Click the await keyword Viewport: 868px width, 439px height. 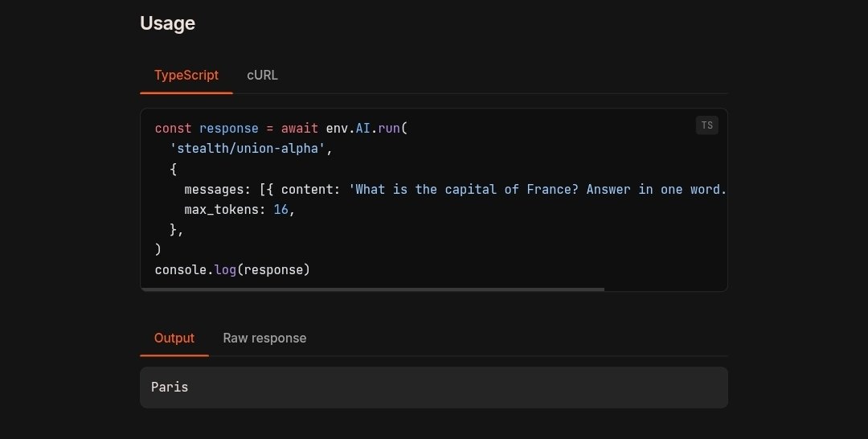tap(300, 129)
